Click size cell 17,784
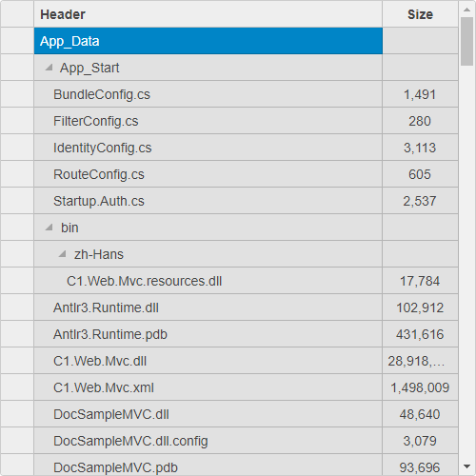The image size is (476, 476). pos(420,281)
